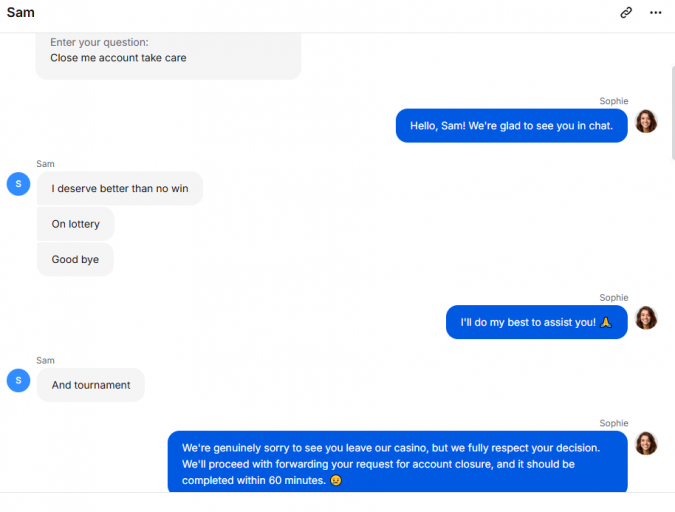Click Sophie's avatar beside the greeting message
The image size is (675, 512).
tap(646, 121)
